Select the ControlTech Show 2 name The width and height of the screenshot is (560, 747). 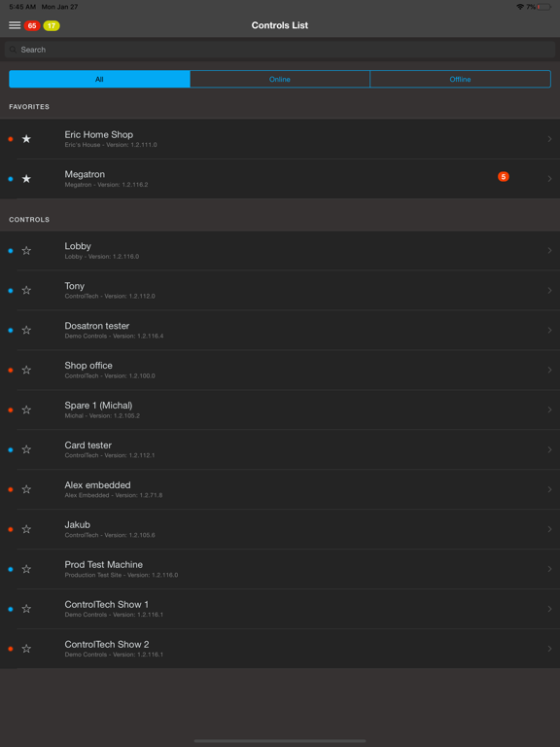[x=107, y=644]
